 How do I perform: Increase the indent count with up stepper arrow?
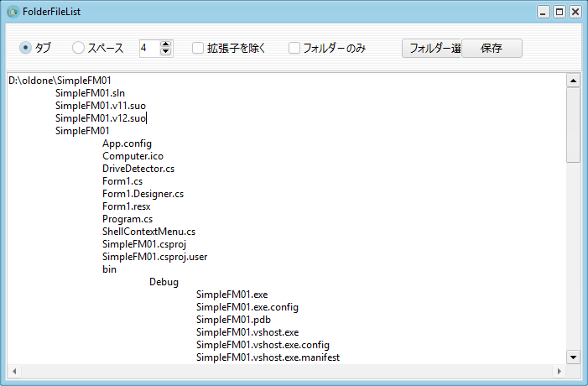click(x=165, y=44)
